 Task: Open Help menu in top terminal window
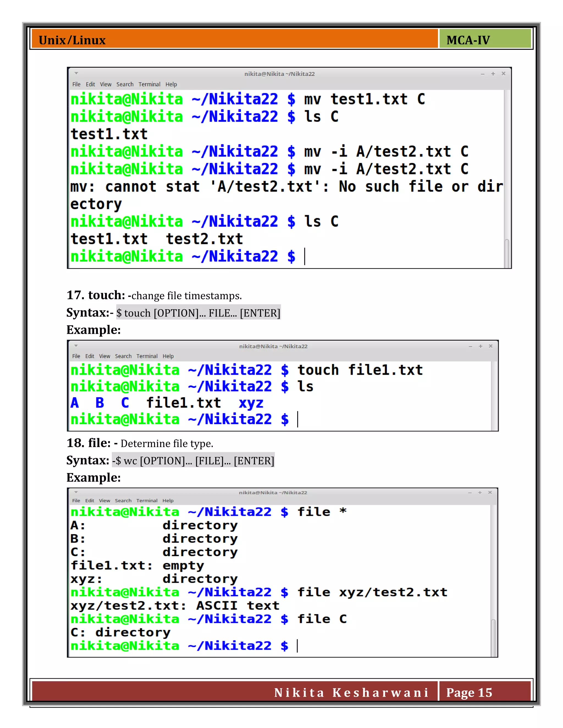(171, 84)
